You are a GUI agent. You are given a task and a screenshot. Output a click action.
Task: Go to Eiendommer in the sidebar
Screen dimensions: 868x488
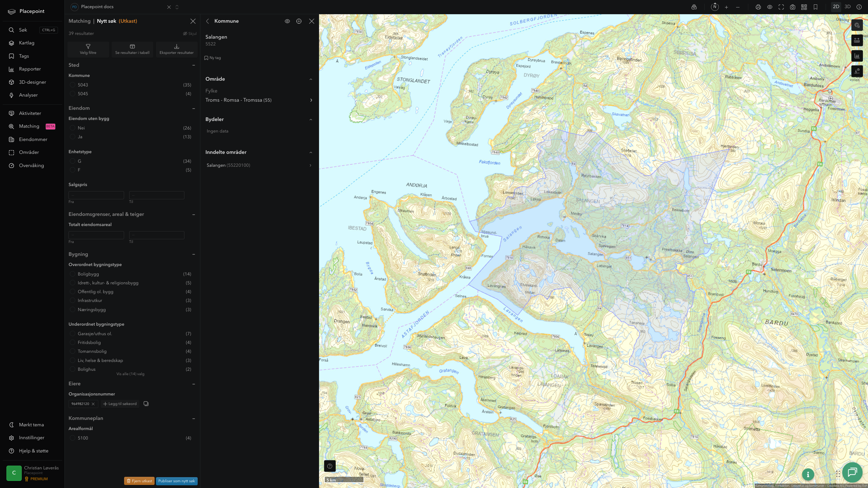(32, 140)
